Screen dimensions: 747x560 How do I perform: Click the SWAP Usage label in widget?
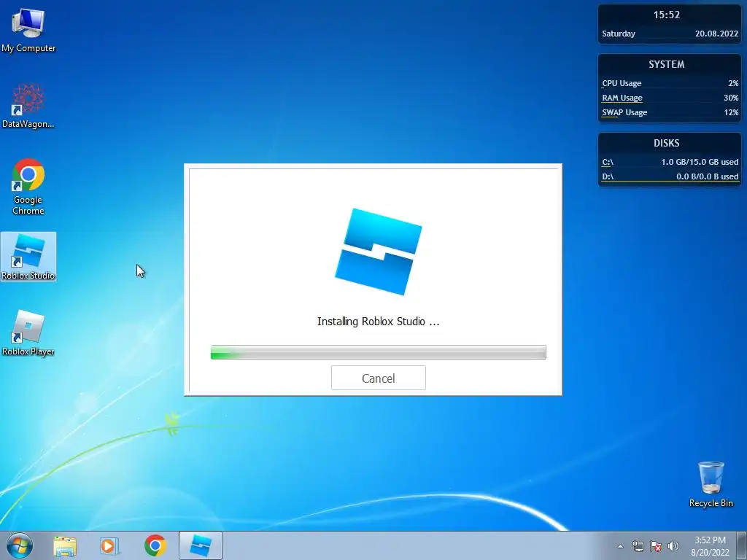624,112
